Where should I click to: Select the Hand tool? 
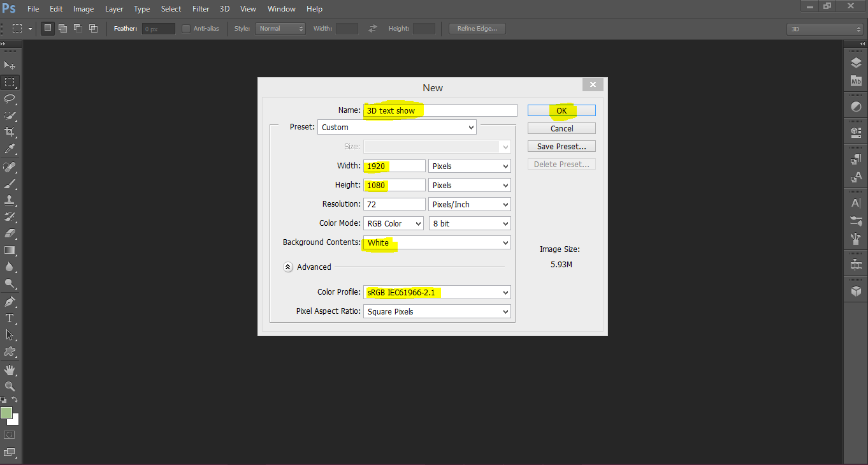[x=10, y=370]
